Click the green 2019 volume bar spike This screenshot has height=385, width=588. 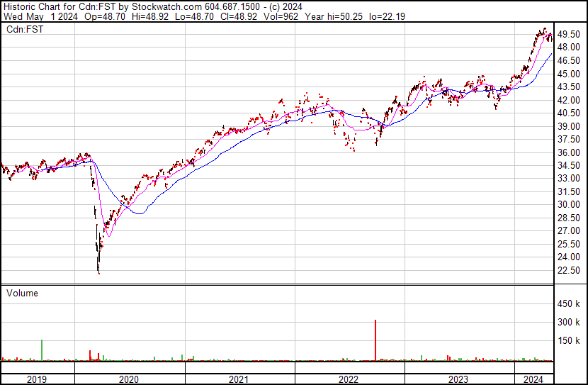(42, 350)
